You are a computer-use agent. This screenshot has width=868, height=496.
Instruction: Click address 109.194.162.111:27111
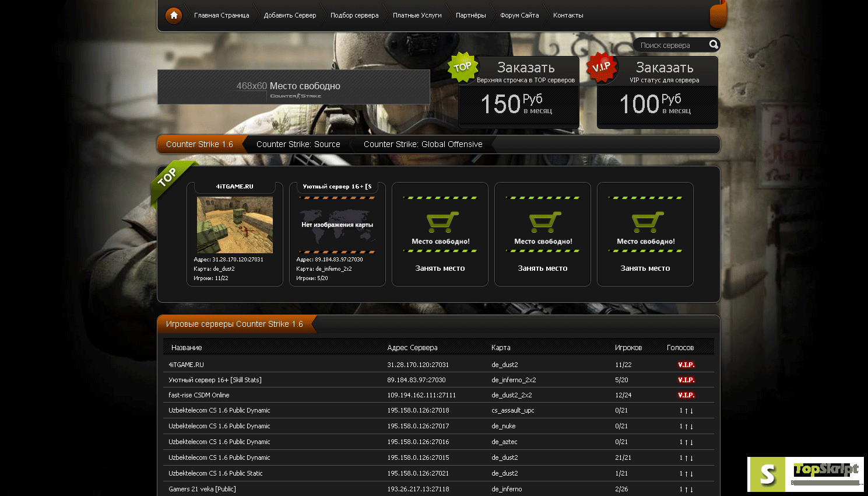pyautogui.click(x=421, y=395)
